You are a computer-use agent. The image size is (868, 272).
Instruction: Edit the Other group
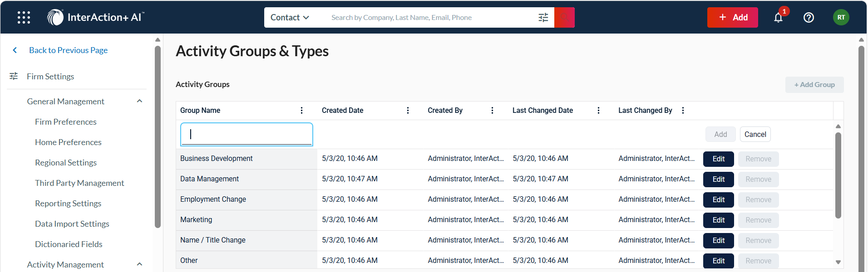[719, 261]
